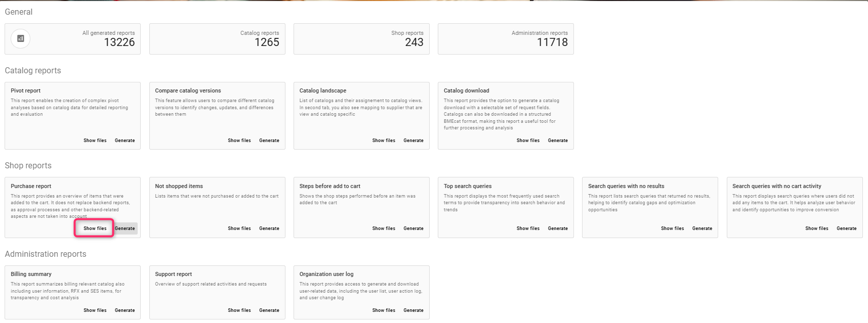Show files for Billing summary

pyautogui.click(x=95, y=310)
